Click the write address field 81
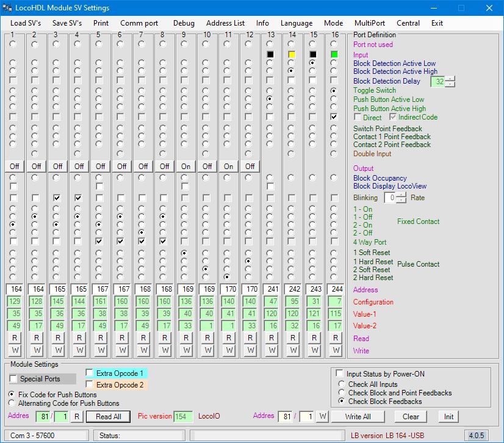Image resolution: width=504 pixels, height=443 pixels. point(286,417)
